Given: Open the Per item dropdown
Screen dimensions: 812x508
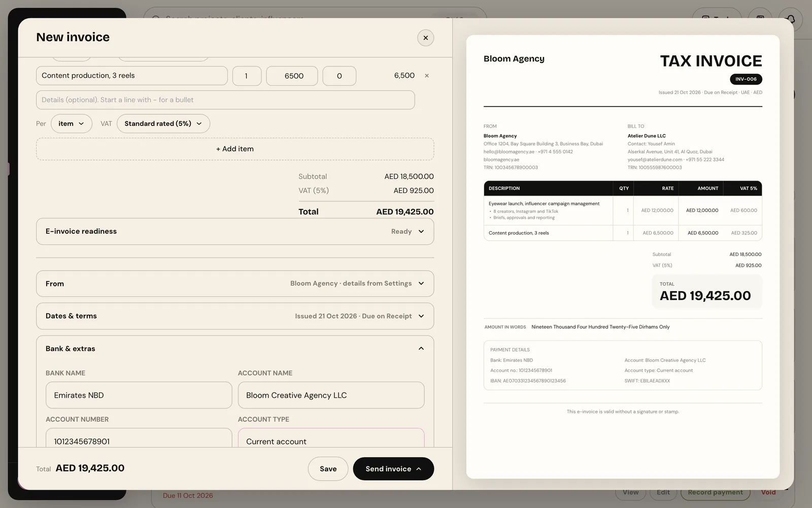Looking at the screenshot, I should point(72,123).
